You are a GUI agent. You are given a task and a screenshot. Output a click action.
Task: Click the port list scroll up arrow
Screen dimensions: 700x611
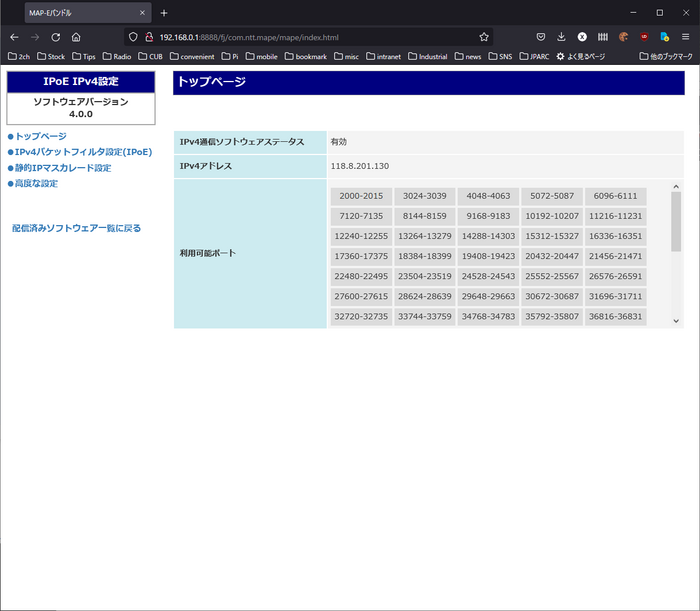676,187
